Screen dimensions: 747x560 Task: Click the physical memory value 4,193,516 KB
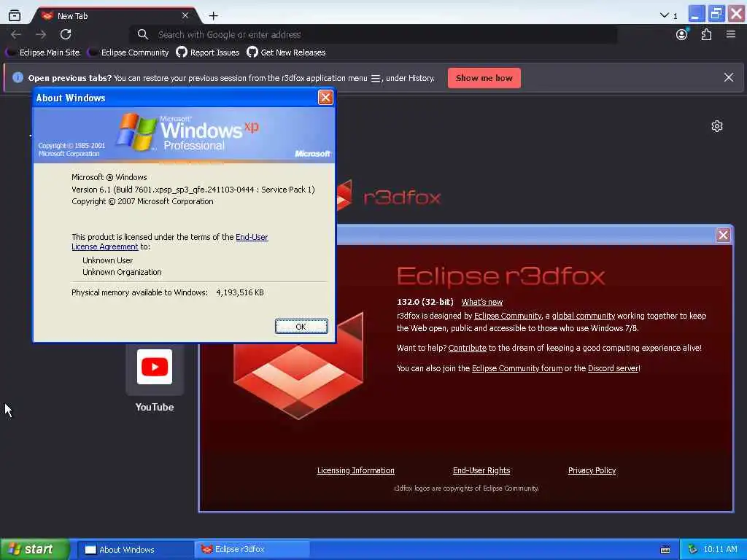240,292
